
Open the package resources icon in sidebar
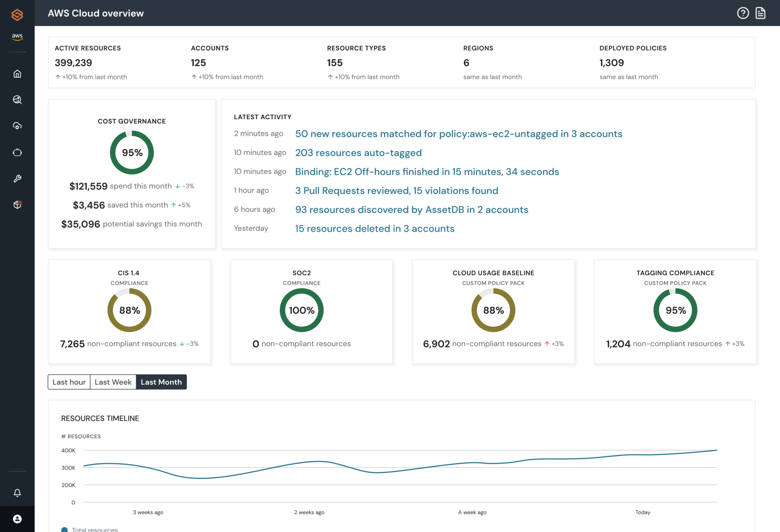(x=17, y=204)
